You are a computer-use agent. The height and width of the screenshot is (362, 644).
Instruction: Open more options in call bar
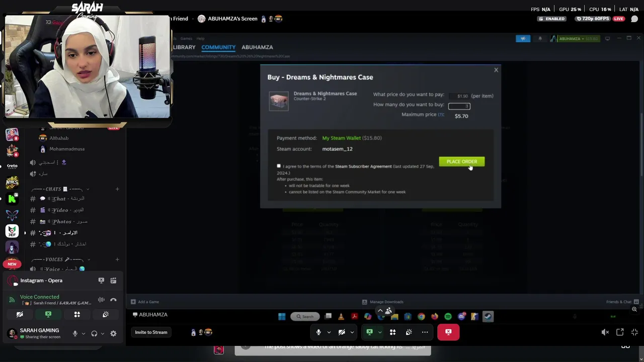point(425,332)
